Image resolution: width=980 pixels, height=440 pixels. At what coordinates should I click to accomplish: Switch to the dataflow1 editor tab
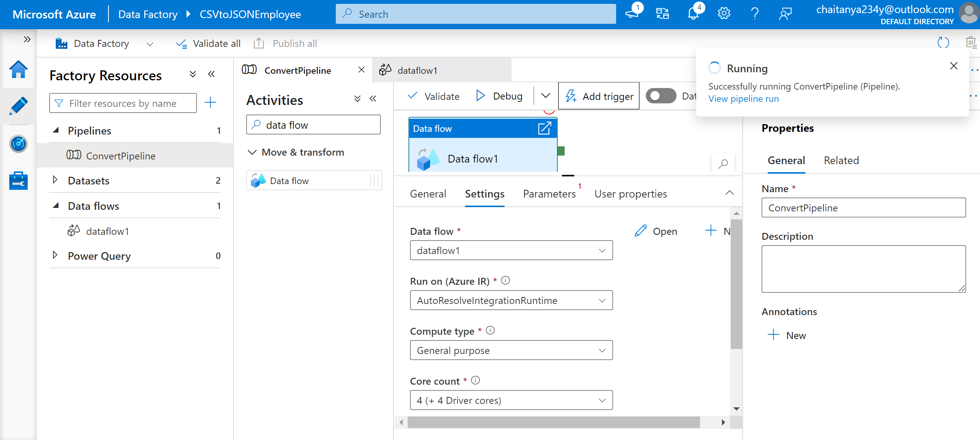coord(442,70)
